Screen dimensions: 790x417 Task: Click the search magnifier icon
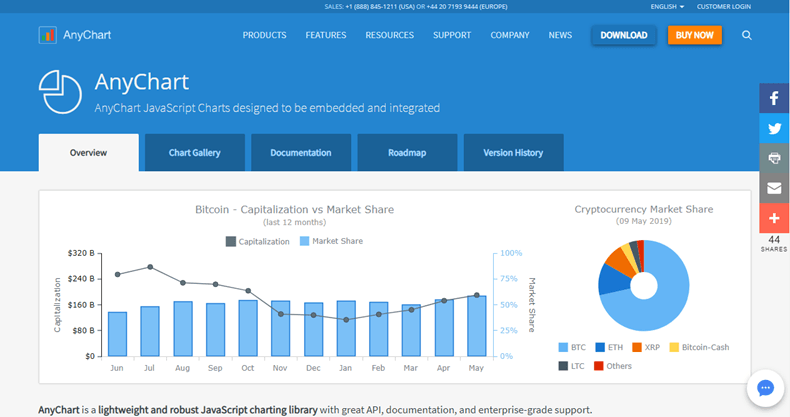pos(747,35)
